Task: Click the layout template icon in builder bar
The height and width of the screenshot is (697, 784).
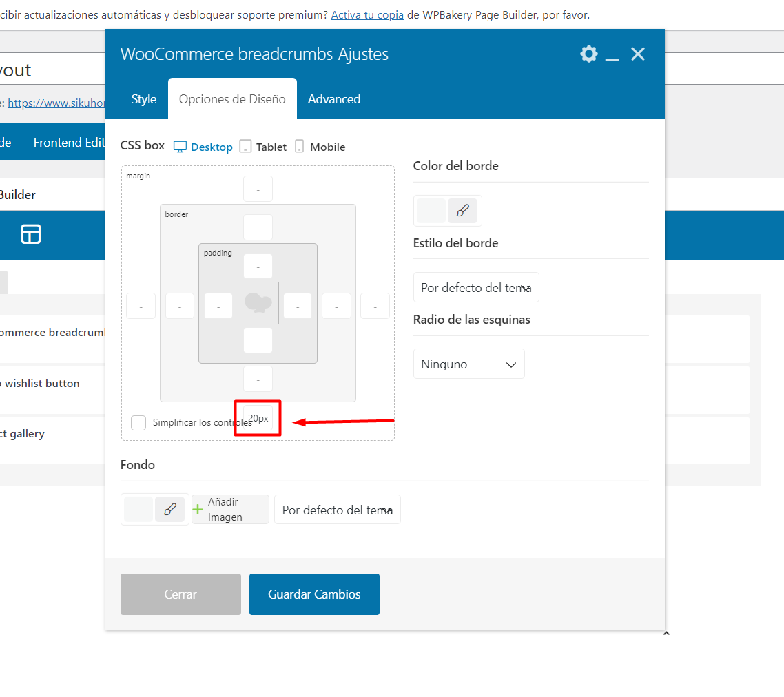Action: (31, 234)
